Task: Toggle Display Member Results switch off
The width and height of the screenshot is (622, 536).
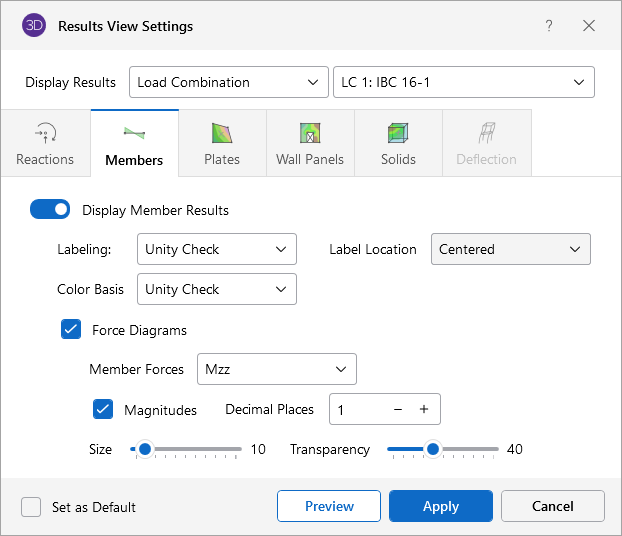Action: pos(50,210)
